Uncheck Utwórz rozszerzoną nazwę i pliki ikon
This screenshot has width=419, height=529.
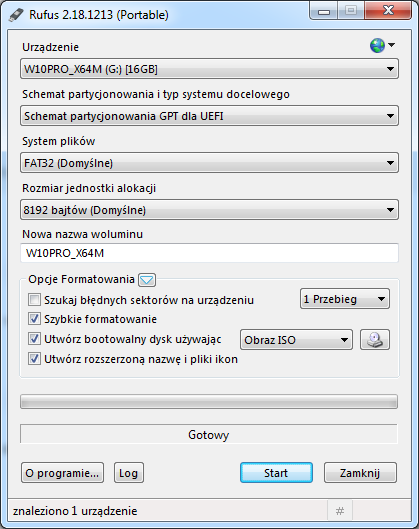[34, 359]
